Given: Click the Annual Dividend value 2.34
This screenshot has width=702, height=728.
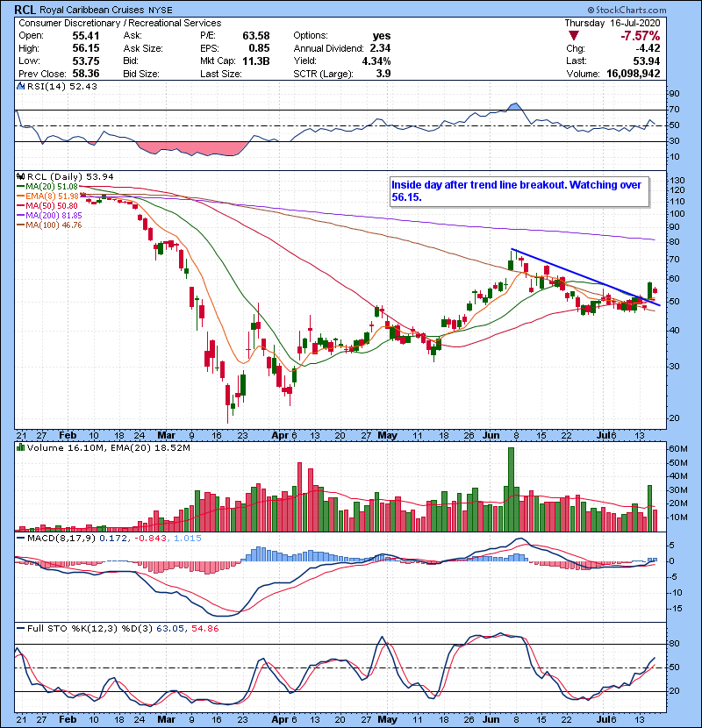Looking at the screenshot, I should (380, 48).
